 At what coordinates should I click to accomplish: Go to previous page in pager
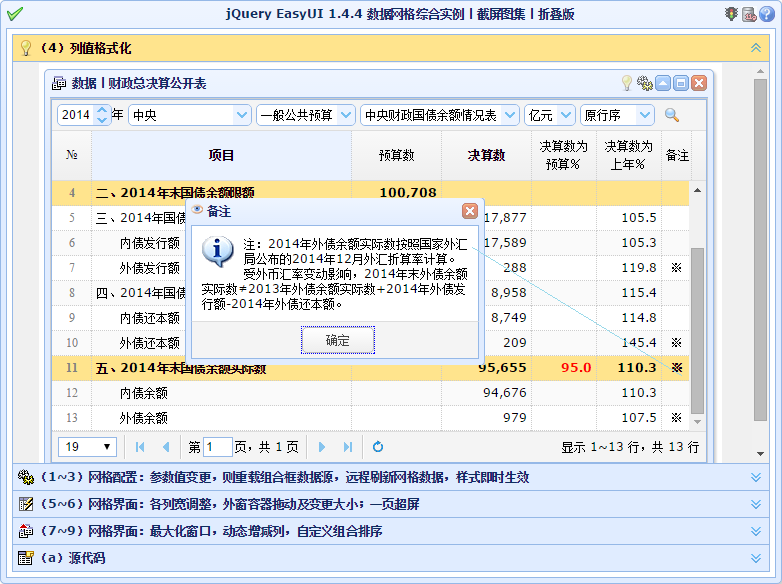(x=166, y=447)
